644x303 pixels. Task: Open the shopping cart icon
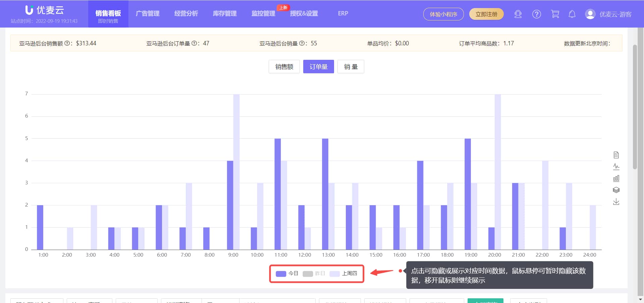coord(555,14)
